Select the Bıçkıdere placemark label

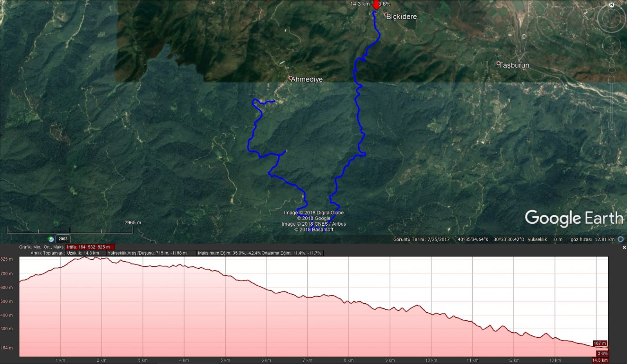[401, 16]
